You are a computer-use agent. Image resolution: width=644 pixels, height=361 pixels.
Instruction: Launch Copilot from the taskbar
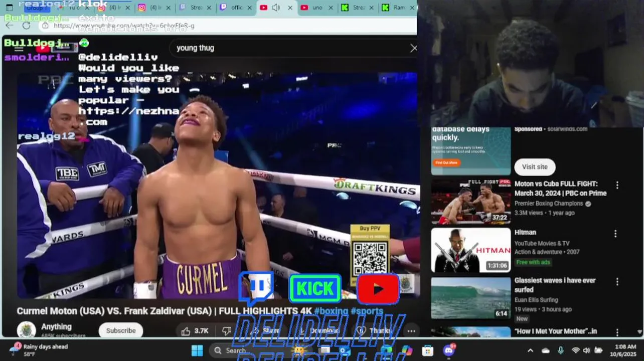tap(407, 350)
